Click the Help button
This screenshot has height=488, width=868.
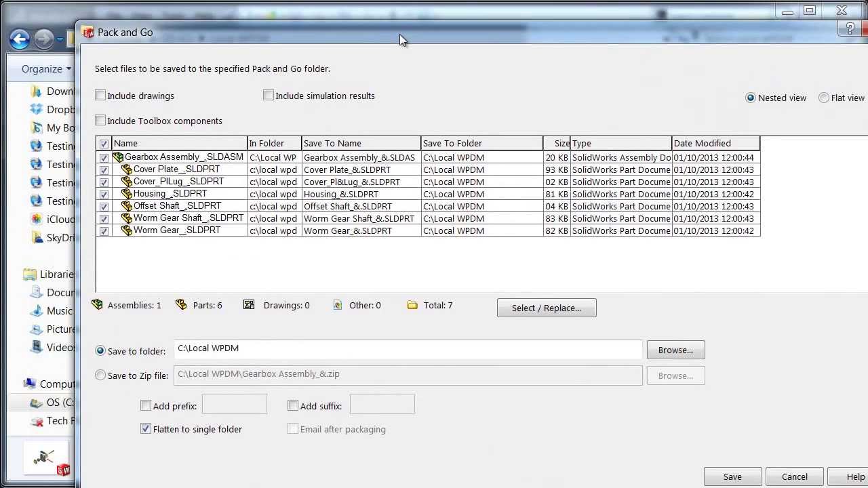pyautogui.click(x=849, y=476)
